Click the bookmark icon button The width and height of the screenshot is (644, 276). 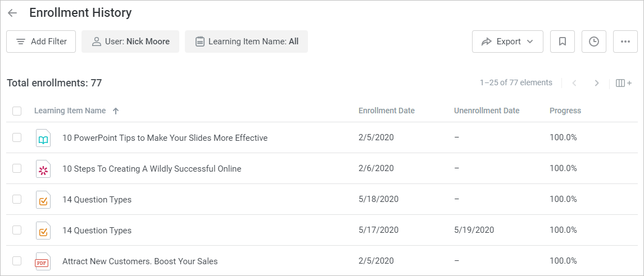563,42
